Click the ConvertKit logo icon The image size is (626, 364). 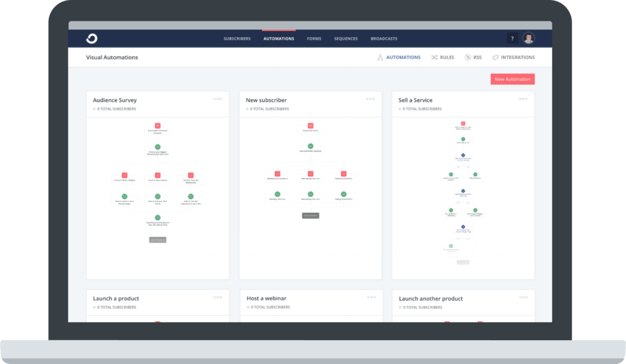point(92,39)
